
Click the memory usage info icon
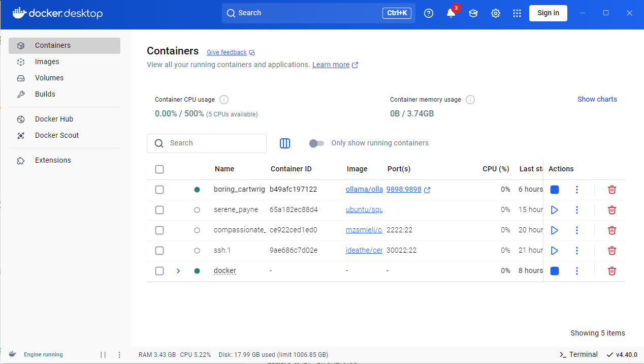tap(470, 100)
